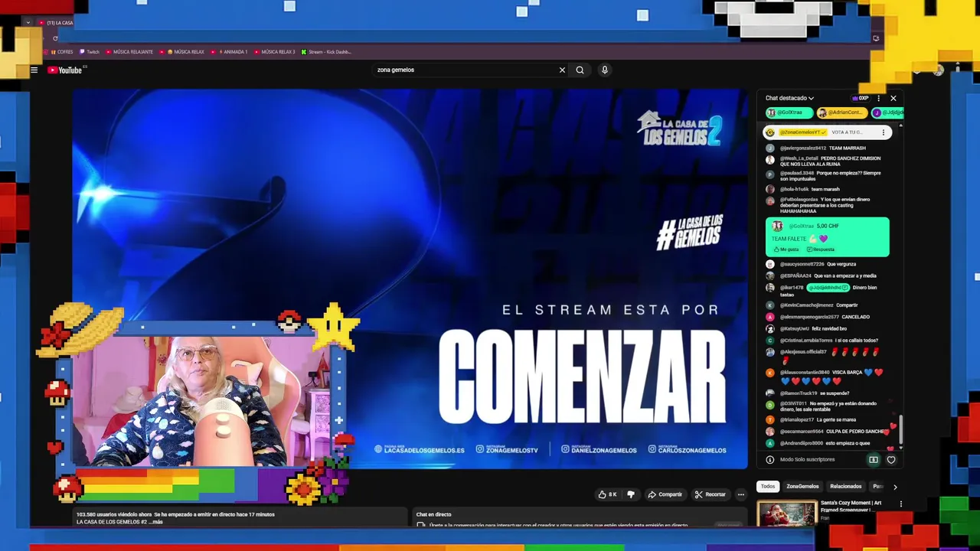980x551 pixels.
Task: Open the ANIMADA 1 bookmark
Action: click(x=230, y=52)
